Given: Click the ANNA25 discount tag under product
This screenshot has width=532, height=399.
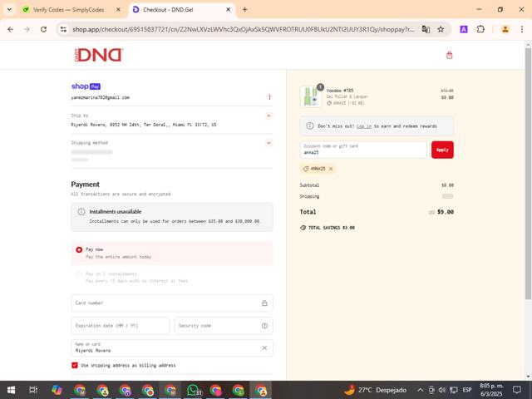Looking at the screenshot, I should (346, 103).
